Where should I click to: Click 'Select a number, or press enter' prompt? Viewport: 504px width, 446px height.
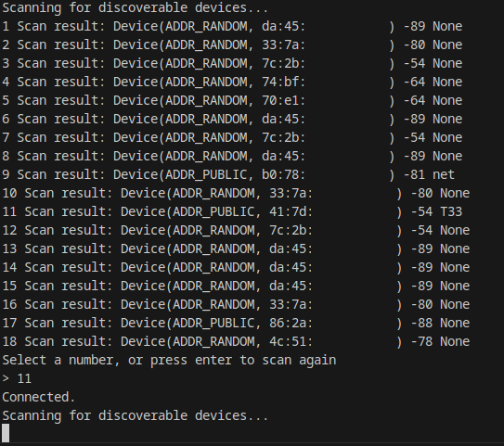(x=169, y=361)
